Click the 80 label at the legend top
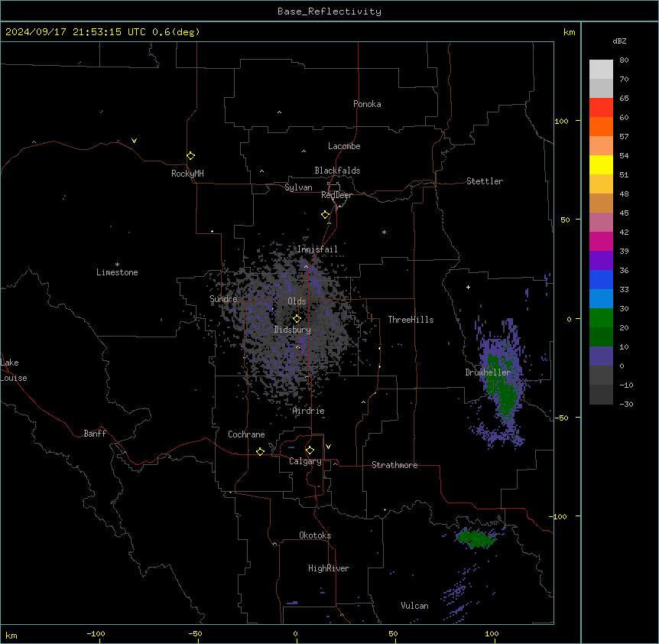 624,60
